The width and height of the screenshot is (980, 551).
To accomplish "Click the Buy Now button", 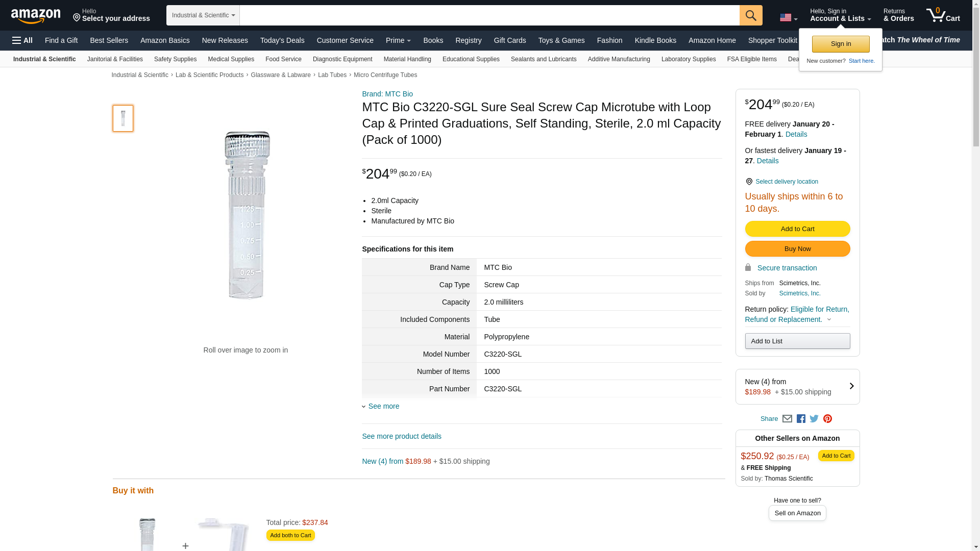I will coord(797,249).
